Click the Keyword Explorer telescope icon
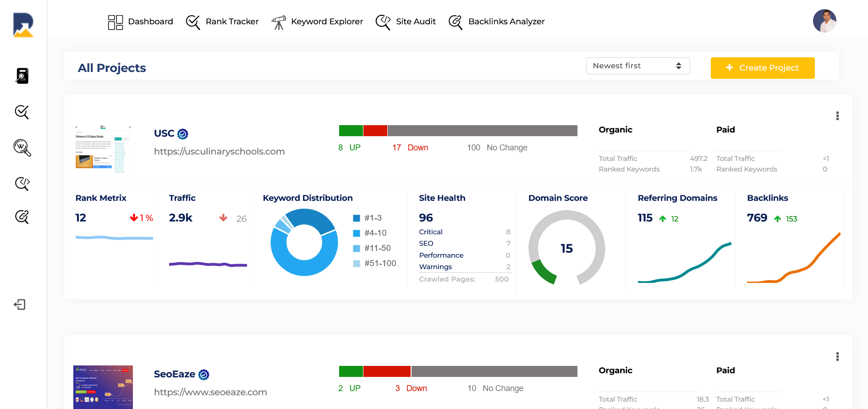This screenshot has height=409, width=868. 279,22
